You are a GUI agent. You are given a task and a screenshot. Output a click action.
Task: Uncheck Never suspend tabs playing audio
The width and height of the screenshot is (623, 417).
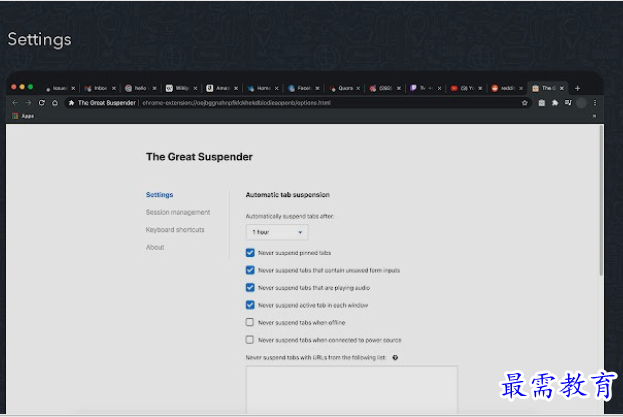pos(250,288)
